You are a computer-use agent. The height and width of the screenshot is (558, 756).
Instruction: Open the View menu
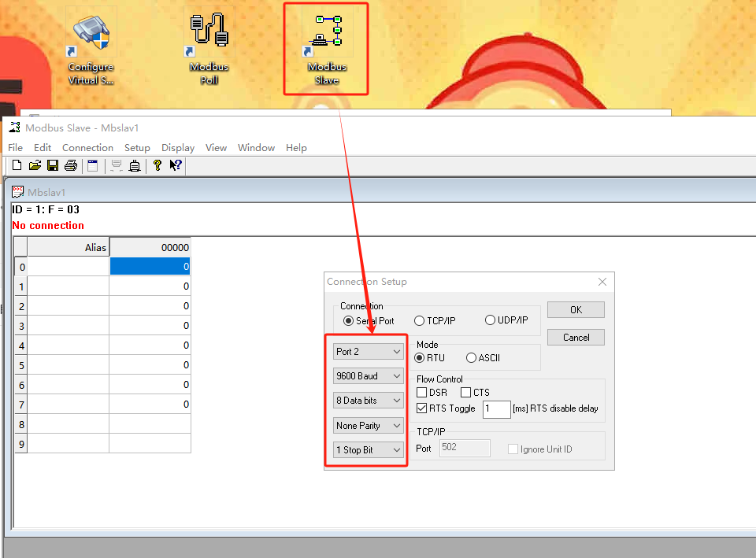click(216, 148)
